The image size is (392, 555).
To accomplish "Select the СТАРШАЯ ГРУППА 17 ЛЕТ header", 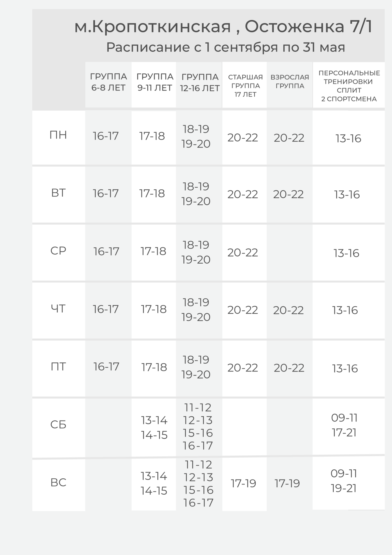I will coord(245,86).
